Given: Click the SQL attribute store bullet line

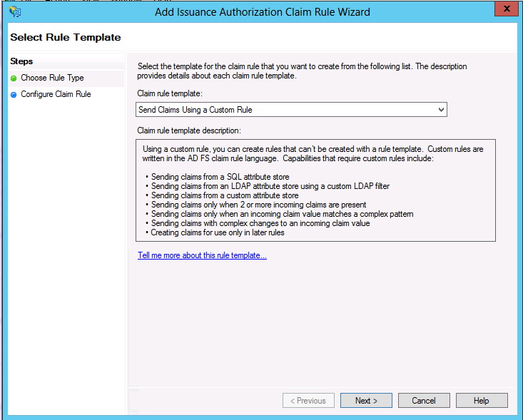Looking at the screenshot, I should (x=218, y=177).
